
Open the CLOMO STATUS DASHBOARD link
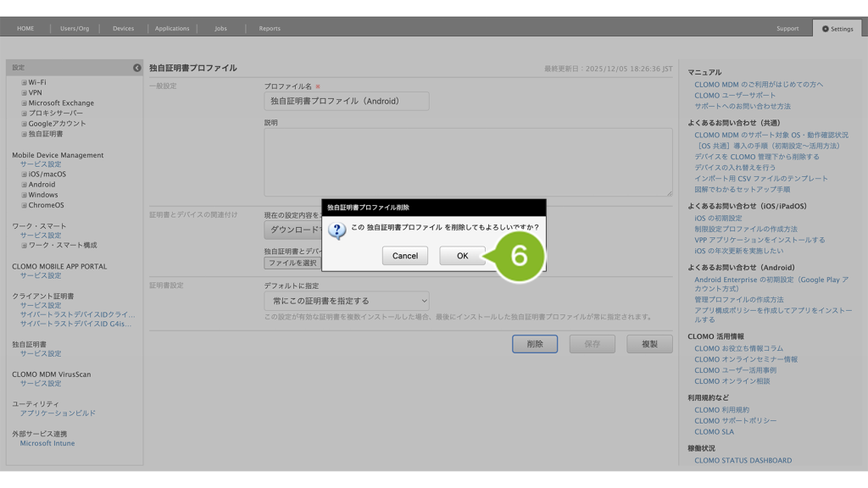click(743, 461)
